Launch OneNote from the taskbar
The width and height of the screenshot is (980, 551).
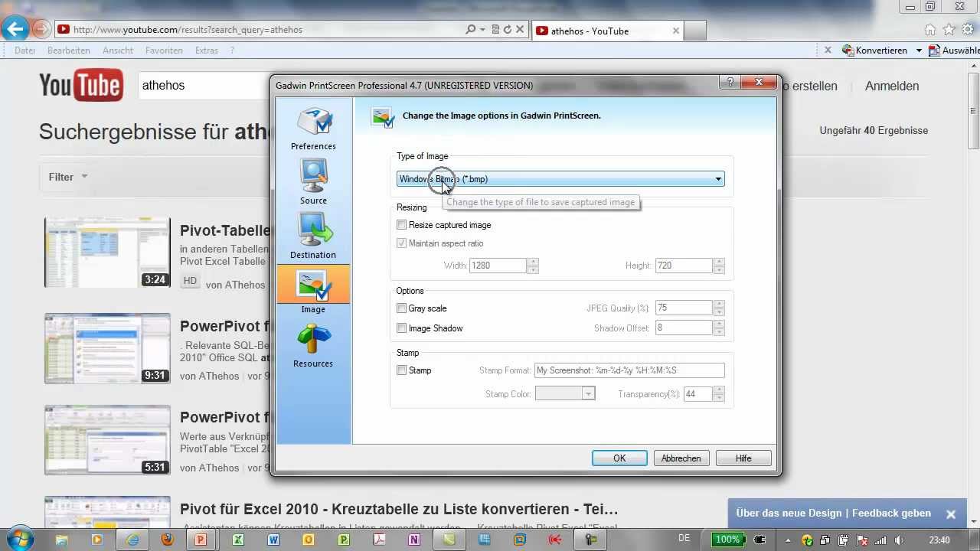click(414, 540)
